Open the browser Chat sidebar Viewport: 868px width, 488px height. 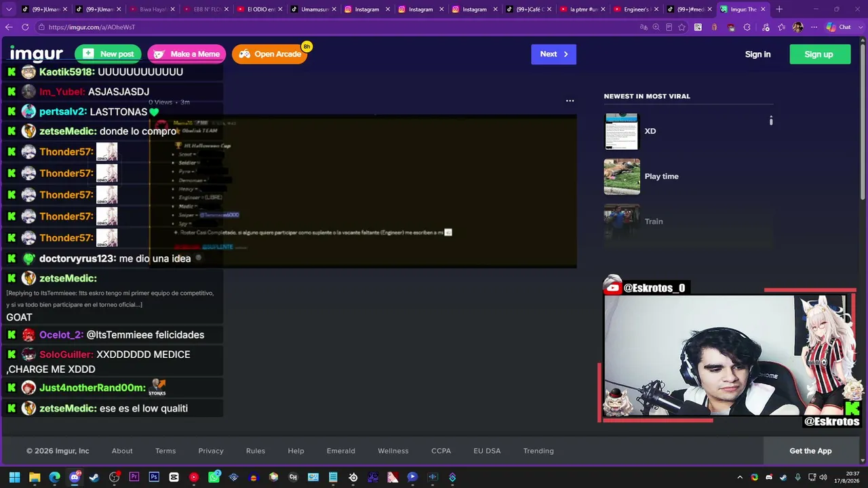[839, 27]
